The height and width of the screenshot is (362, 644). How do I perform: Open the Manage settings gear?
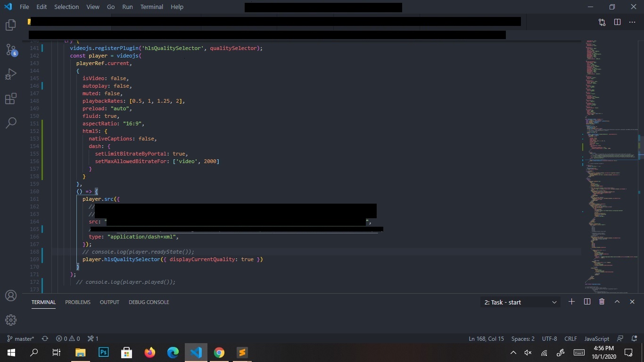[x=10, y=320]
